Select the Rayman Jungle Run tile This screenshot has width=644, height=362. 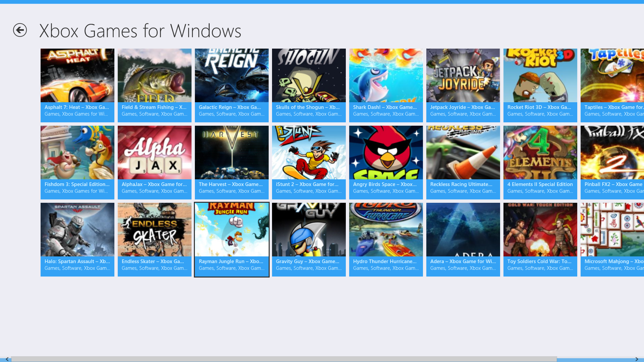click(231, 239)
